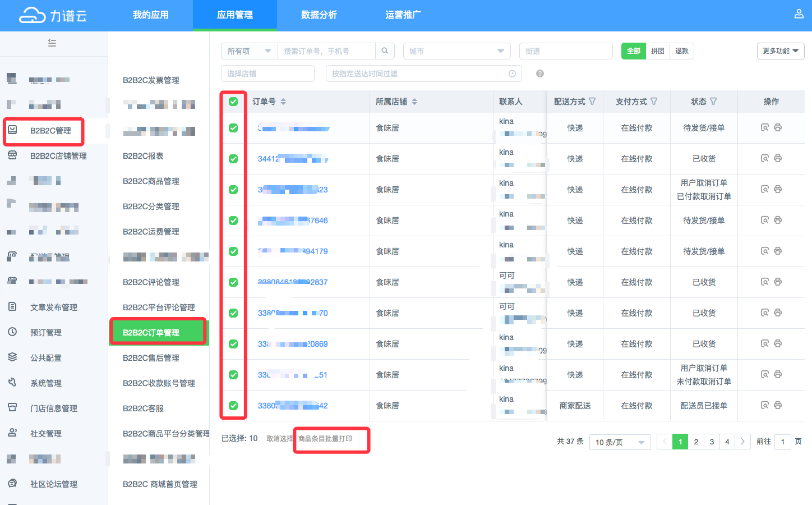Click the 搜索订单号, 手机号 search field
Viewport: 812px width, 505px height.
tap(326, 51)
